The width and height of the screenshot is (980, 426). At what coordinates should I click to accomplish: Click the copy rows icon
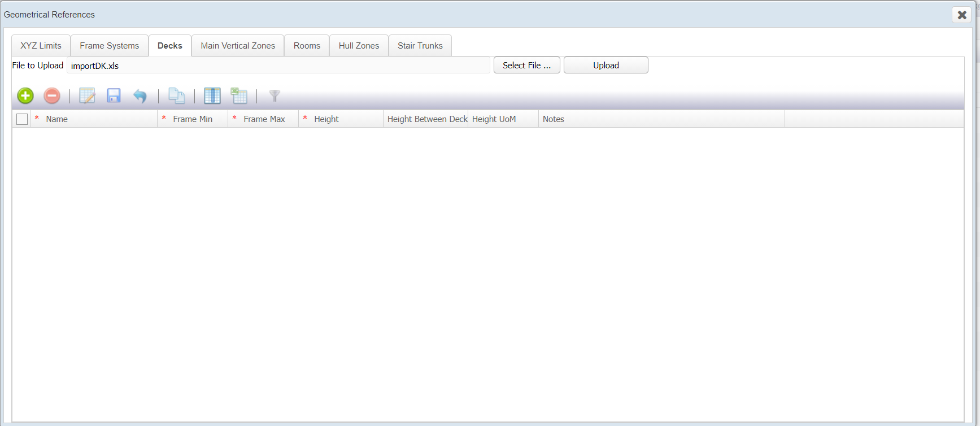tap(177, 96)
